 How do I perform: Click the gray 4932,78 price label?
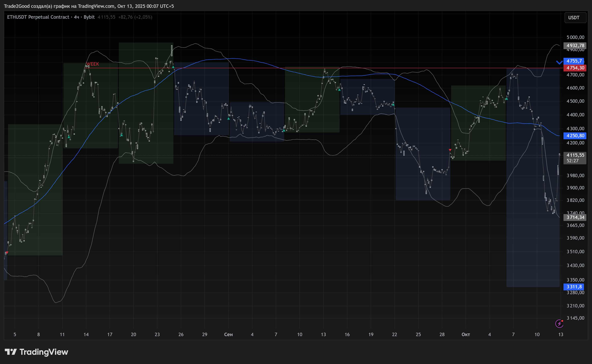(575, 46)
